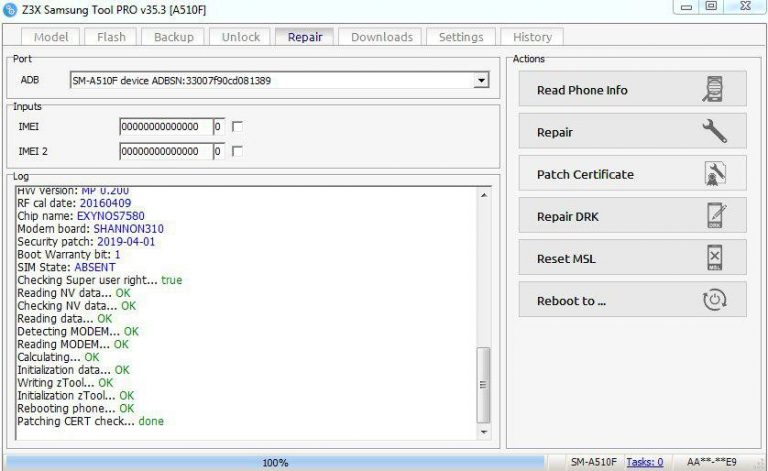Click the 'Checking Super user right... true' line

click(x=99, y=280)
